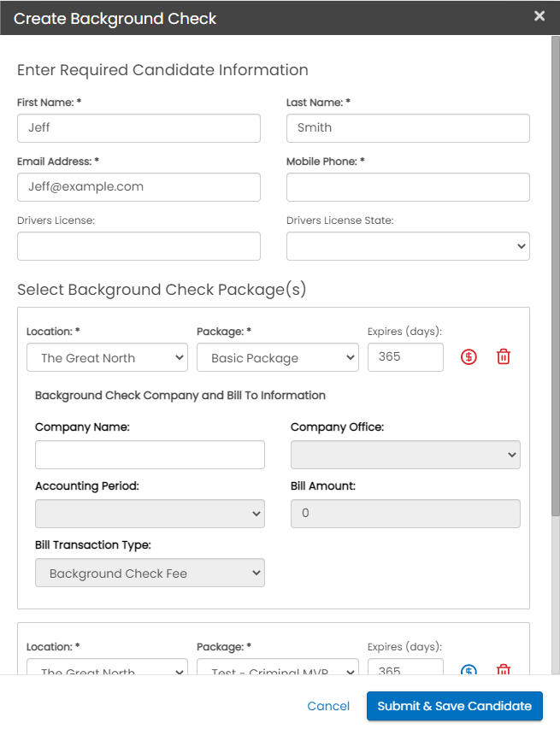Focus the Email Address field
This screenshot has height=735, width=560.
[x=139, y=187]
